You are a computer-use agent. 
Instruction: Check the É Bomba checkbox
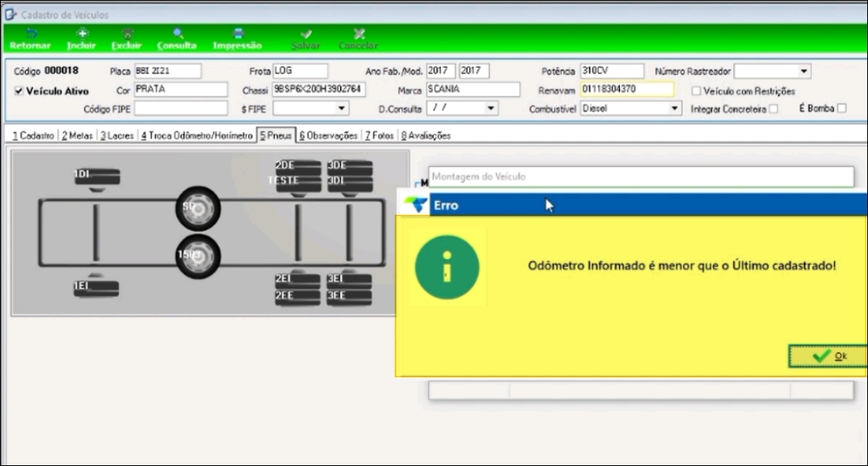tap(842, 109)
